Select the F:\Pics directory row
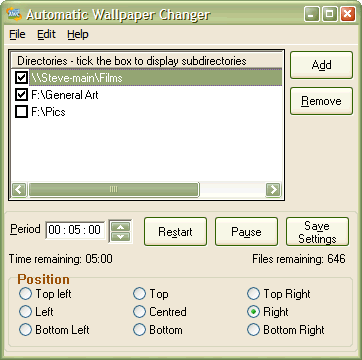362x360 pixels. pyautogui.click(x=147, y=112)
